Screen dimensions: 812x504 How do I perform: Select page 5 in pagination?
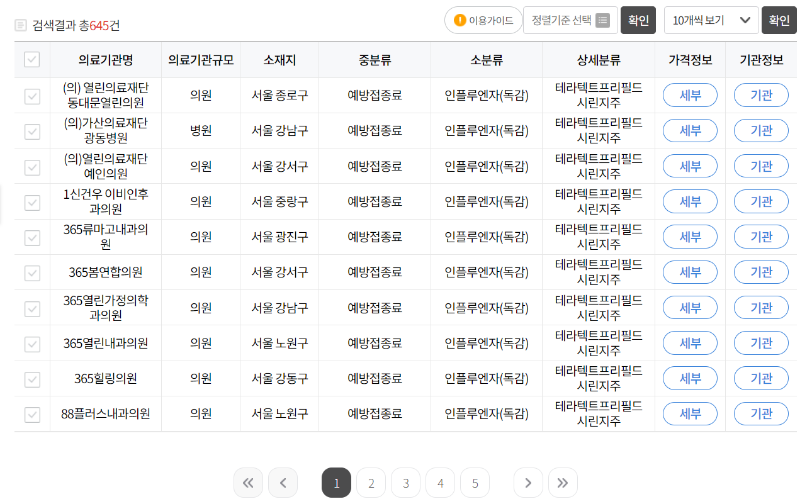click(x=475, y=483)
